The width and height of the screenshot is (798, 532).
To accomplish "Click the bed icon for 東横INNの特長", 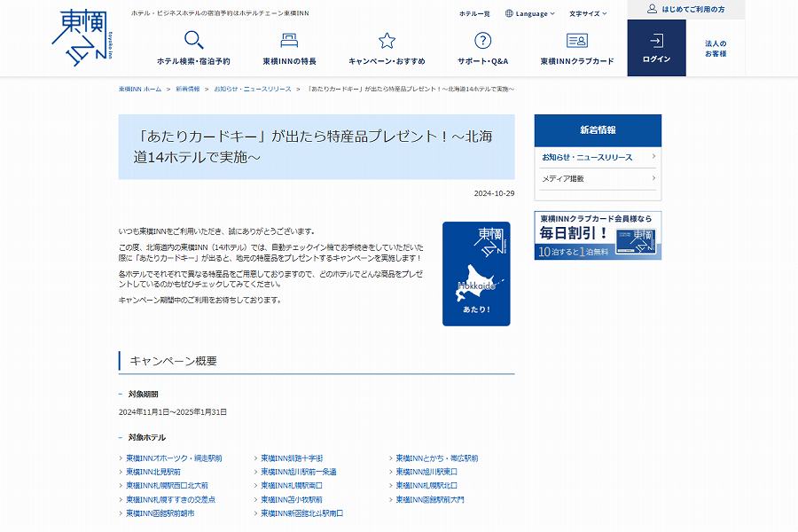I will coord(289,40).
